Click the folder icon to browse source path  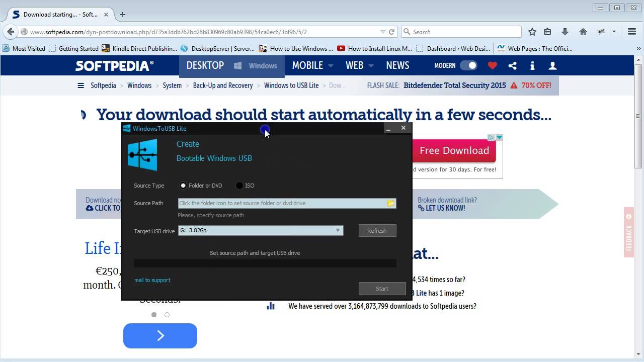[x=390, y=203]
